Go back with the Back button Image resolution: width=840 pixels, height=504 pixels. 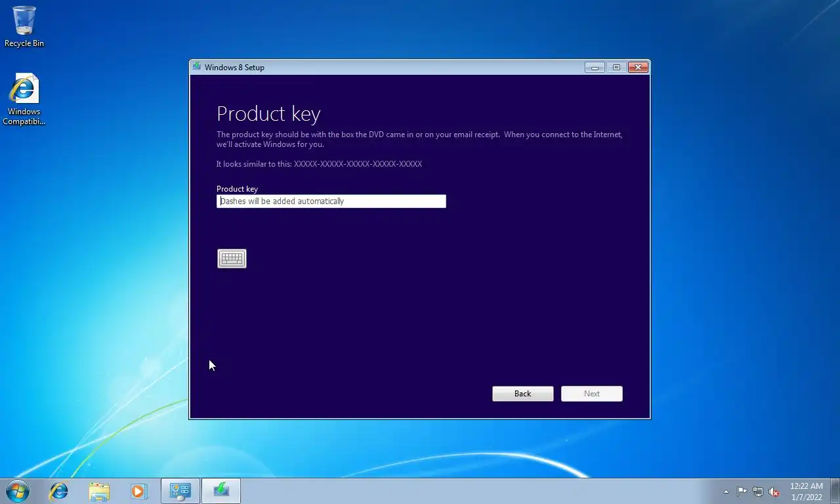pos(523,394)
